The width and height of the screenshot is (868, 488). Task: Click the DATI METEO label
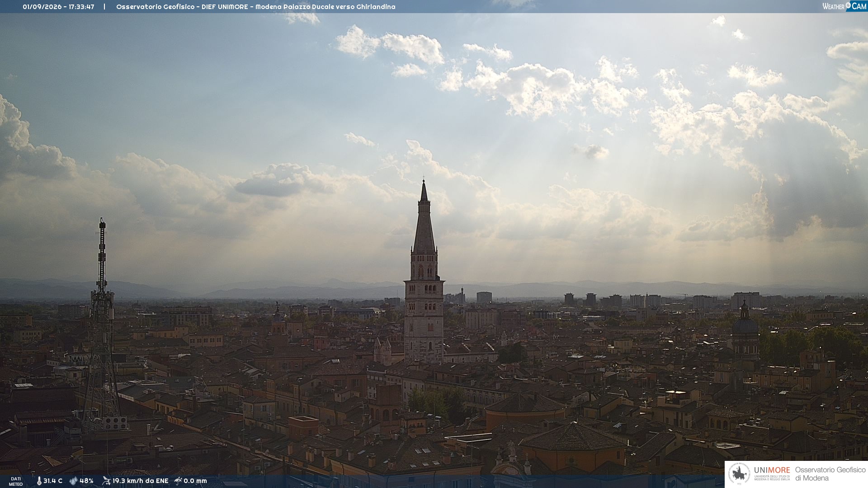pyautogui.click(x=16, y=481)
